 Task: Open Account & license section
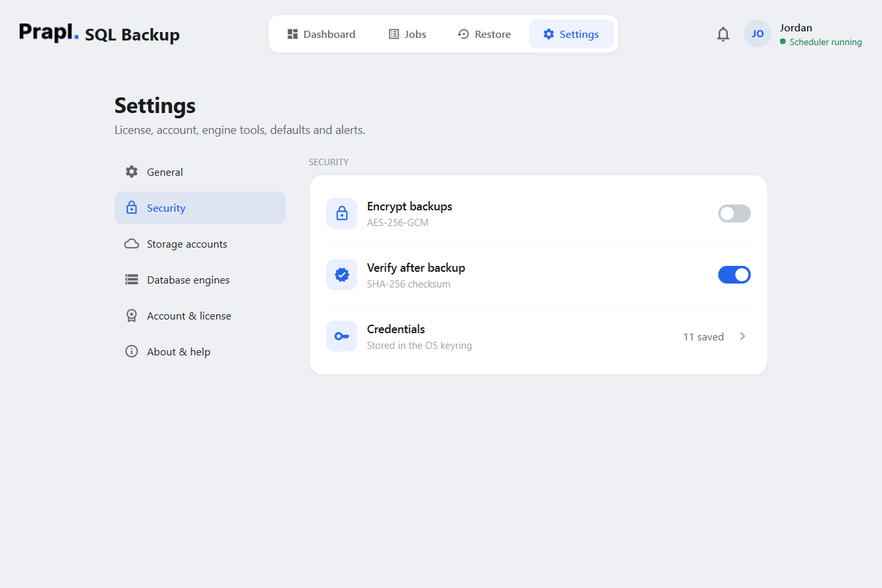point(200,316)
